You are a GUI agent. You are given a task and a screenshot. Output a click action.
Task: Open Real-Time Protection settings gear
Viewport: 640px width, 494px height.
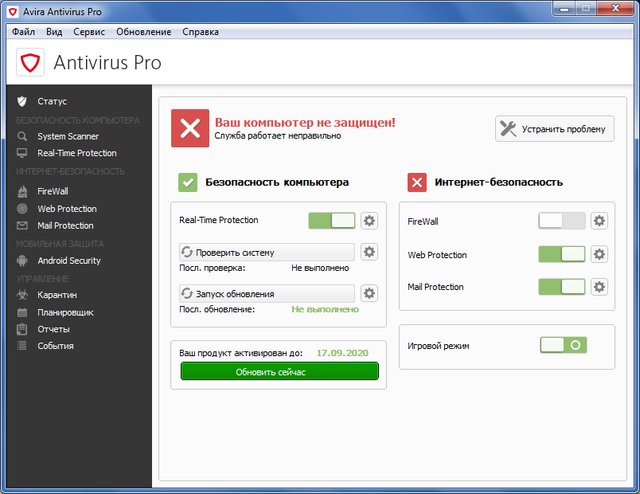coord(369,221)
